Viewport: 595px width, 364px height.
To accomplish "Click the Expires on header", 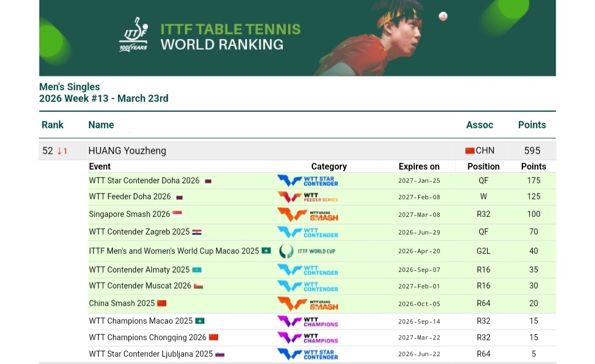I will (419, 166).
